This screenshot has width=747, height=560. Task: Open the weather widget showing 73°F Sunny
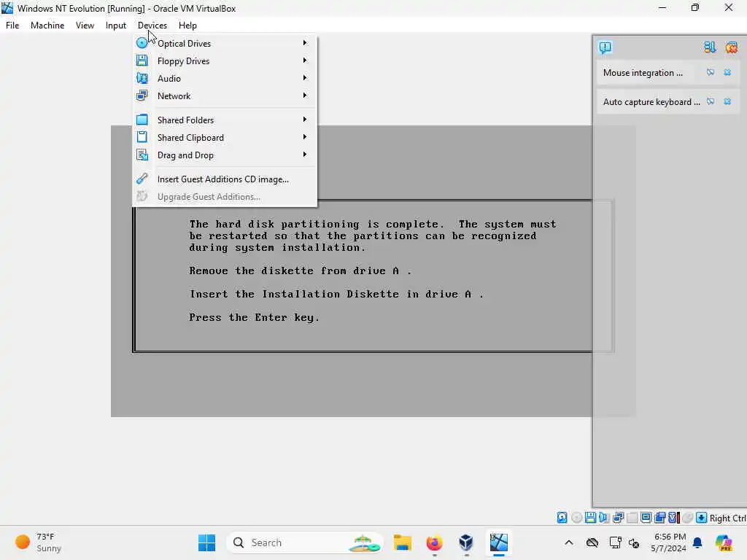coord(38,542)
